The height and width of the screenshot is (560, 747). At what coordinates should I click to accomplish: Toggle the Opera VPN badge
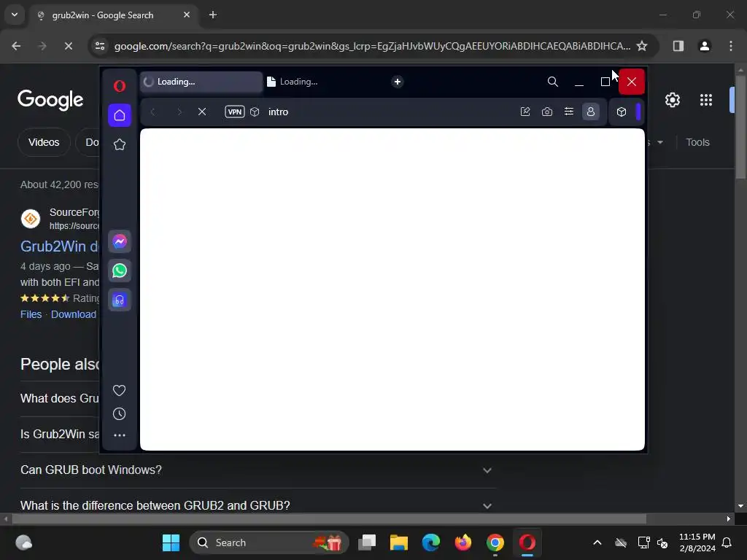[234, 112]
